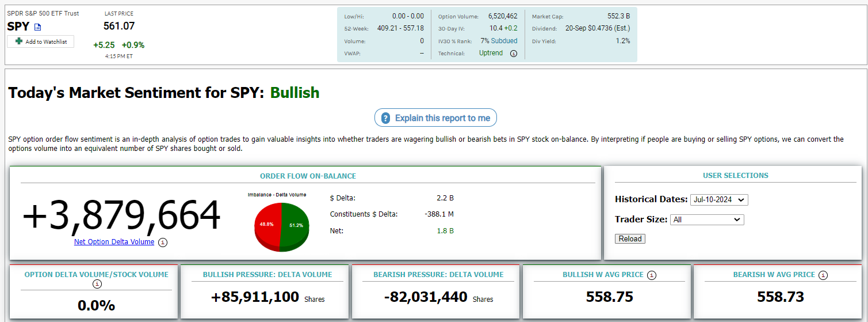Open the Trader Size dropdown
The width and height of the screenshot is (868, 322).
click(x=707, y=219)
